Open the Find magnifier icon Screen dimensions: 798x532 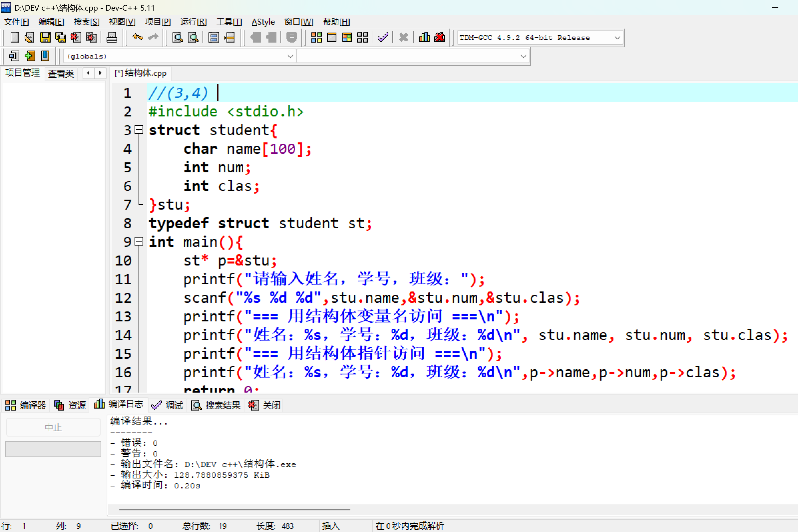pos(178,37)
